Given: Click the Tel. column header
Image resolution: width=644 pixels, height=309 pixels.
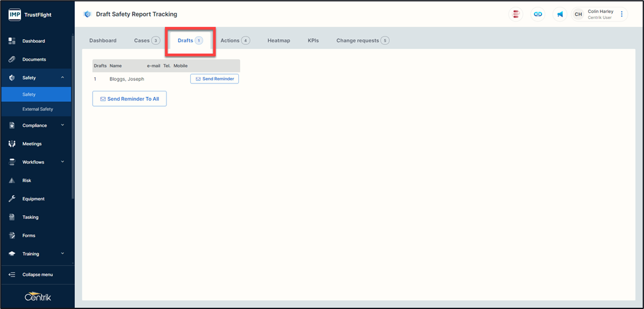Looking at the screenshot, I should [x=167, y=66].
